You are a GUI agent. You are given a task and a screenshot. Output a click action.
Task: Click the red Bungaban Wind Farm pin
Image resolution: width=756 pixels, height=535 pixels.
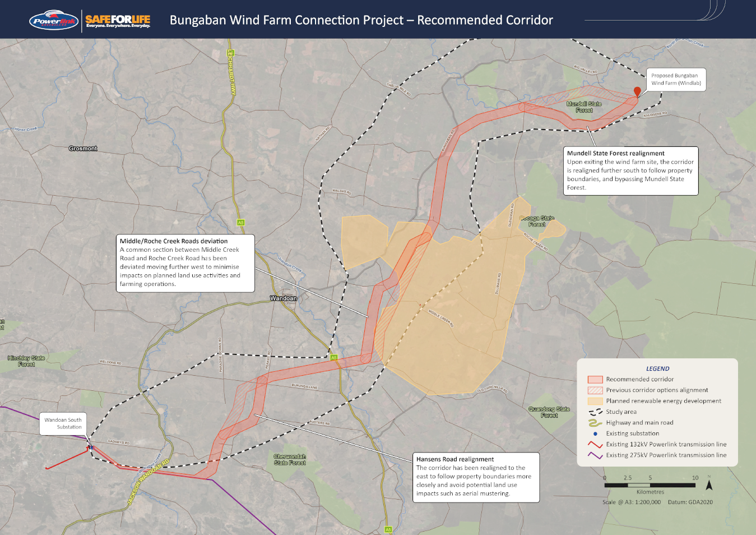(x=637, y=91)
